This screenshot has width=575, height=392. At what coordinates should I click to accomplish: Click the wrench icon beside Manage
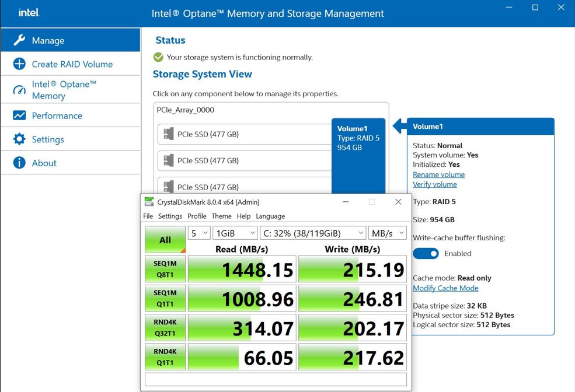19,40
